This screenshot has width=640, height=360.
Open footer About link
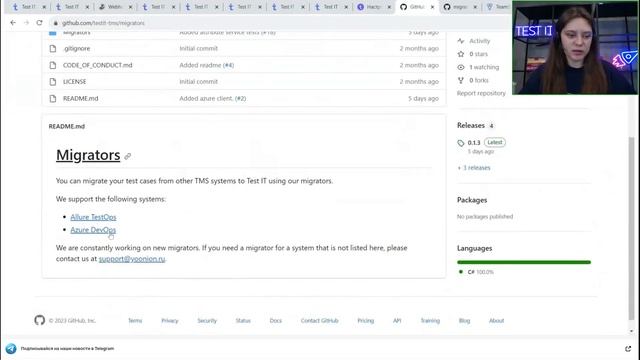tap(496, 321)
